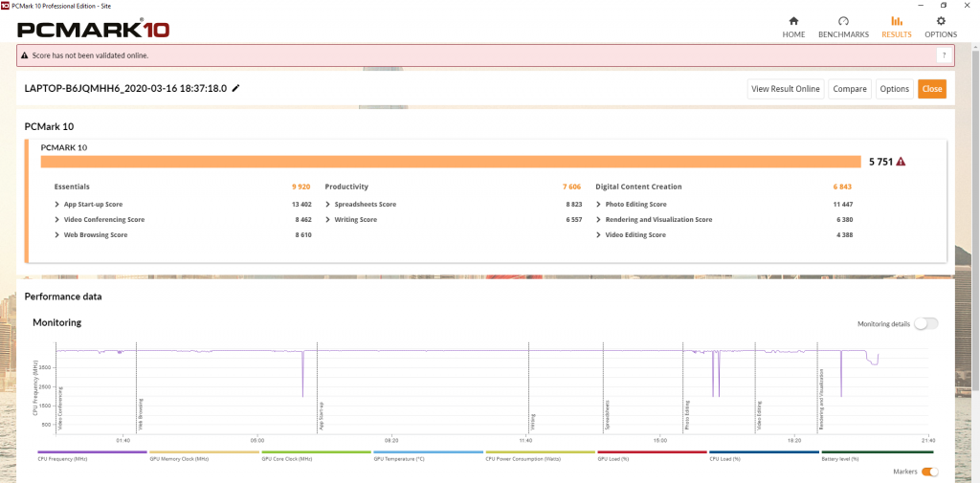Click the PCMark 10 logo
980x483 pixels.
93,30
